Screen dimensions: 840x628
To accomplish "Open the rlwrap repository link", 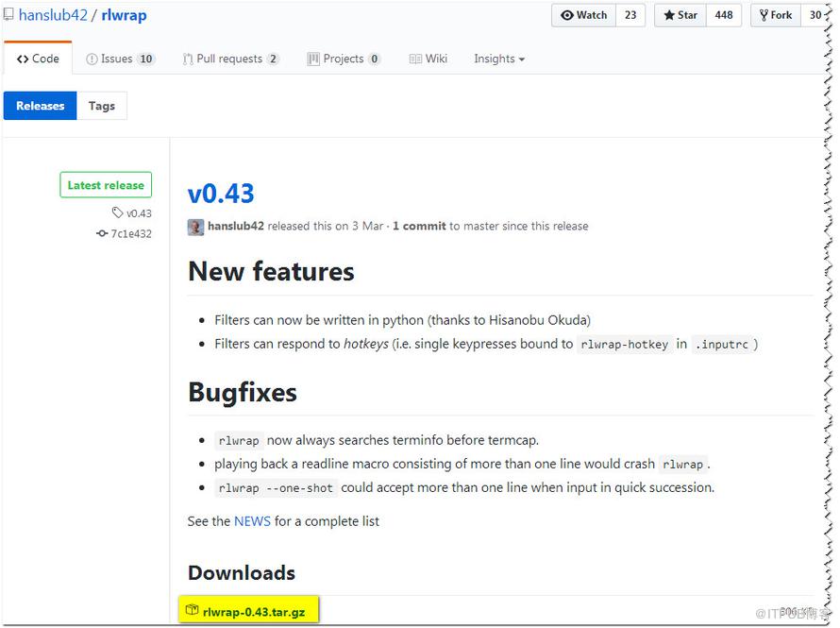I will click(124, 15).
